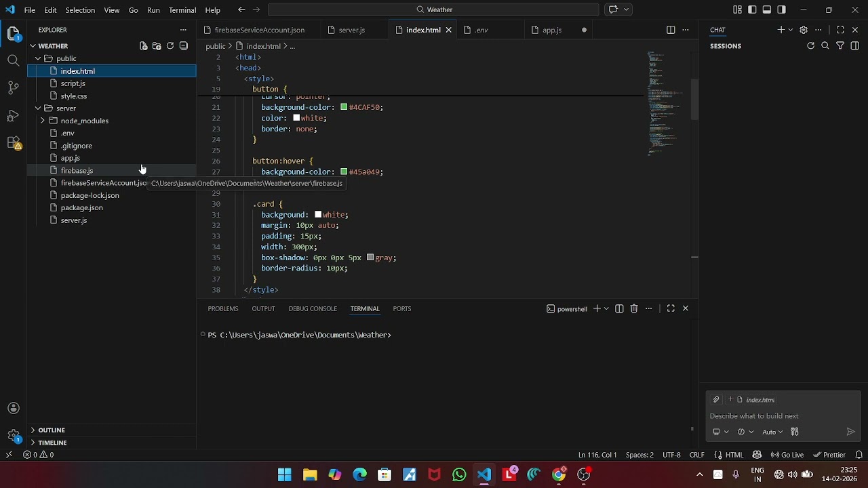The height and width of the screenshot is (488, 868).
Task: Refresh the Explorer file tree
Action: (x=170, y=46)
